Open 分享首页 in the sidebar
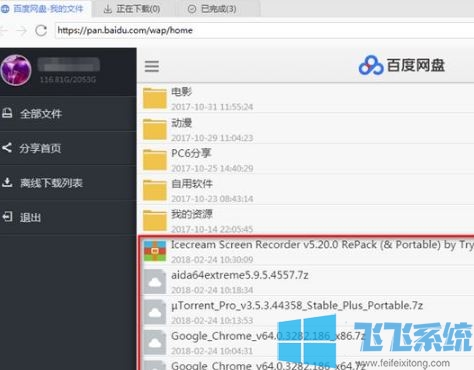 tap(68, 148)
